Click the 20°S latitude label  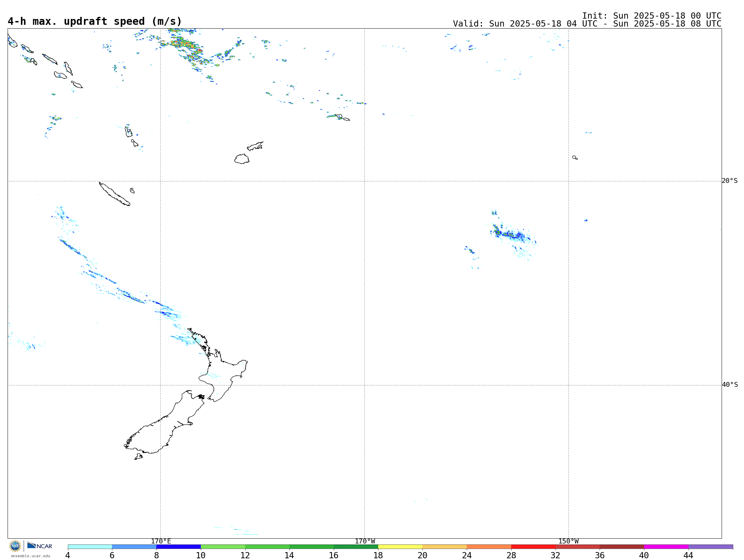[730, 181]
